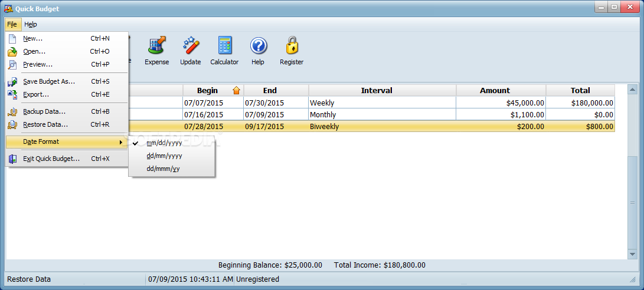
Task: Switch date format to dd/mm/yyyy
Action: click(172, 156)
